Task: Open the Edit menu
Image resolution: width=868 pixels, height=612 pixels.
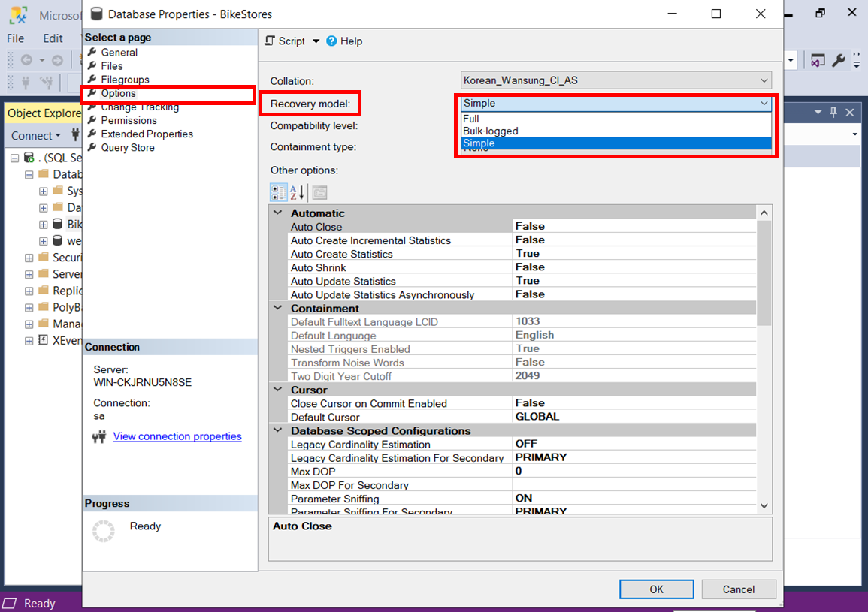Action: coord(52,38)
